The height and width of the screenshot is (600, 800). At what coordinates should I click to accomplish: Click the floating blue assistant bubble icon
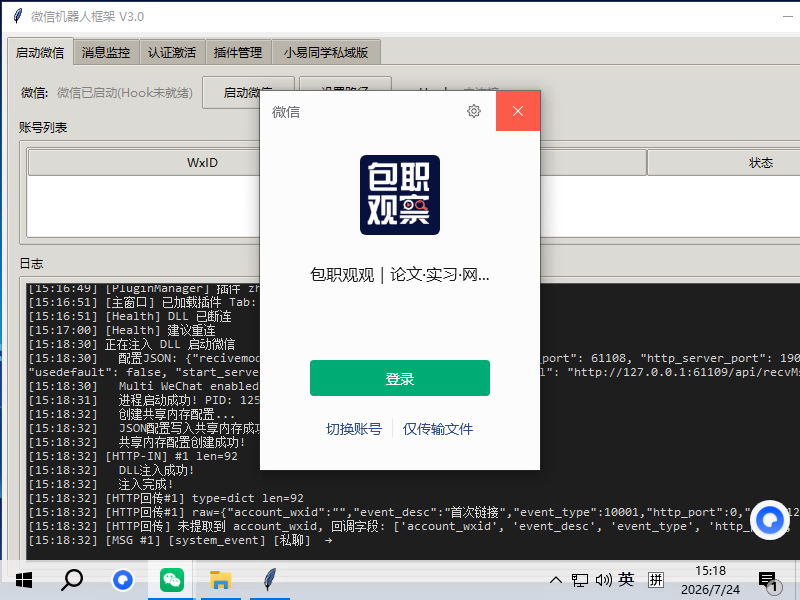point(770,520)
